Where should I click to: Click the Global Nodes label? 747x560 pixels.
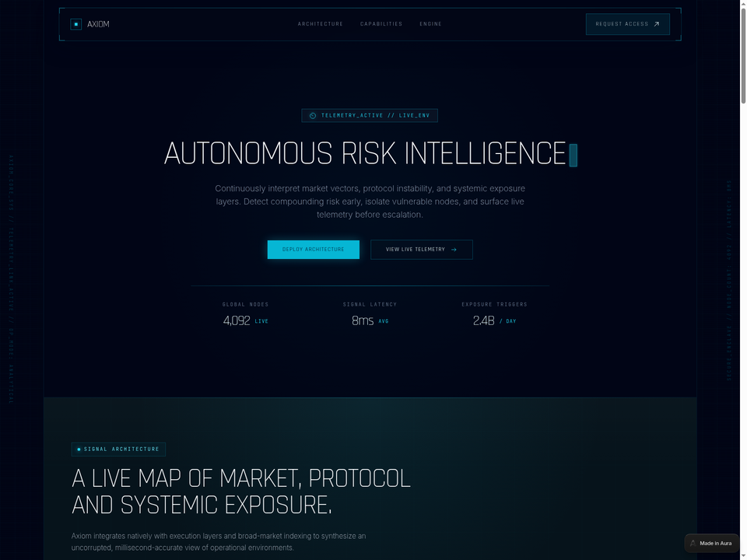tap(245, 304)
